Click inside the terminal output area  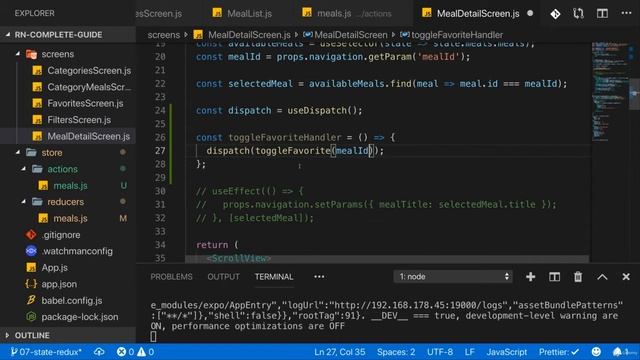[x=387, y=320]
